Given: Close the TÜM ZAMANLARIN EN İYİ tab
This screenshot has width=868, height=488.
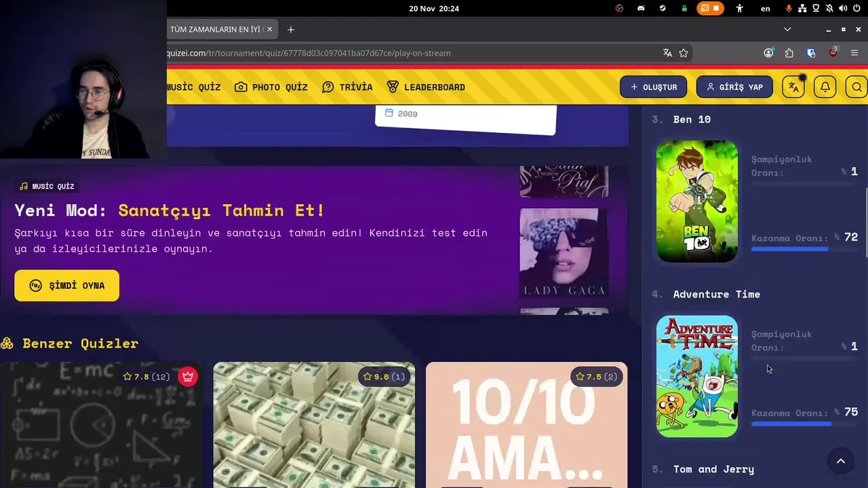Looking at the screenshot, I should coord(269,29).
